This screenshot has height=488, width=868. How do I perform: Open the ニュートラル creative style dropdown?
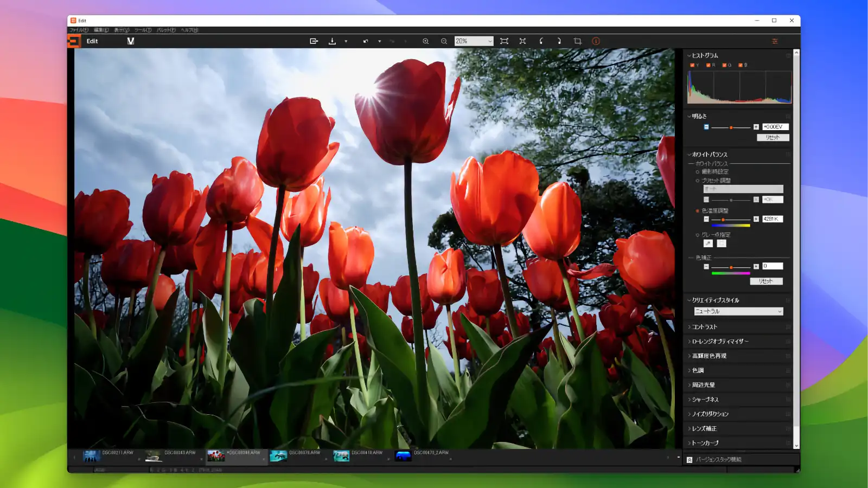(738, 311)
